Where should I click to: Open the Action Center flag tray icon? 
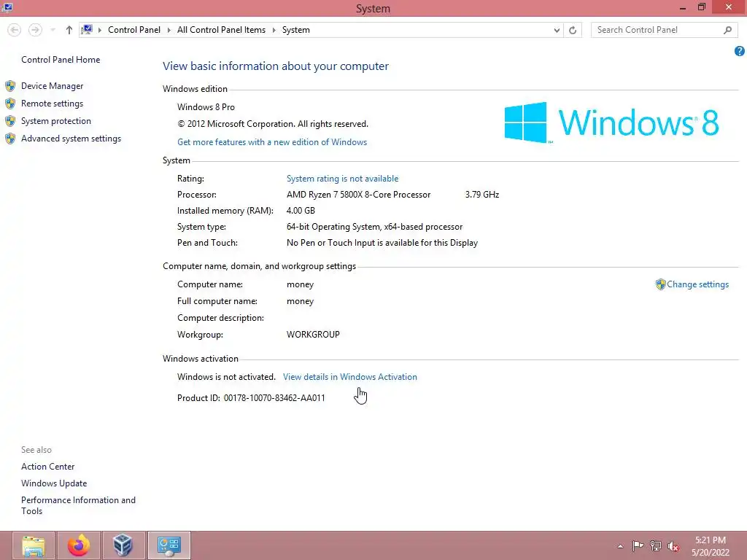point(638,546)
